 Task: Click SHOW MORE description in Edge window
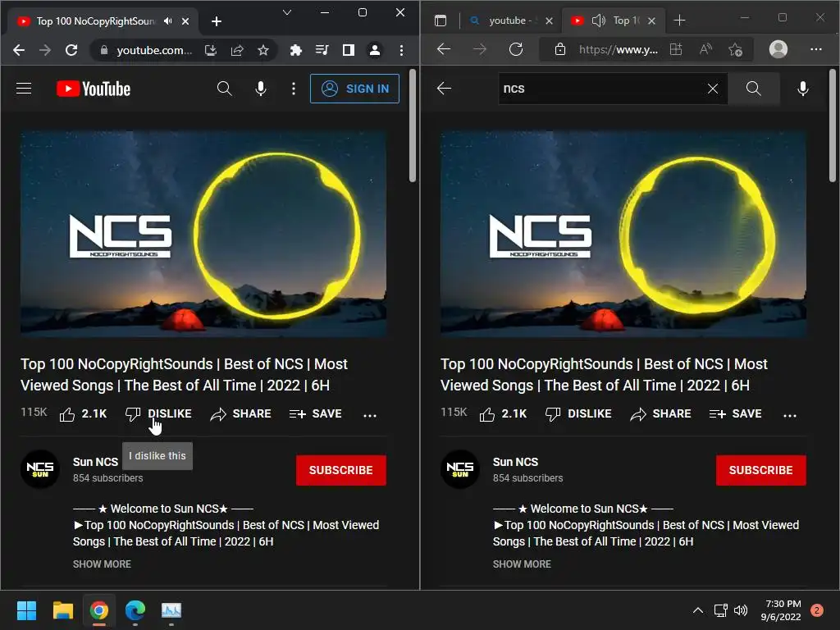click(522, 564)
